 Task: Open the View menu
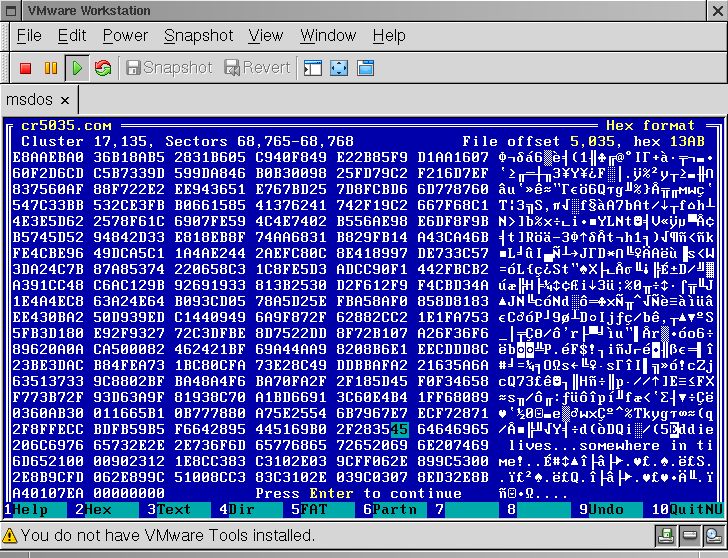tap(266, 36)
